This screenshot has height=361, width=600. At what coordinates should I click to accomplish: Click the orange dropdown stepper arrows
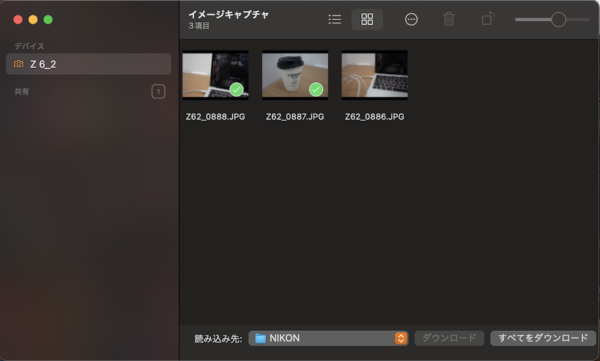[401, 338]
